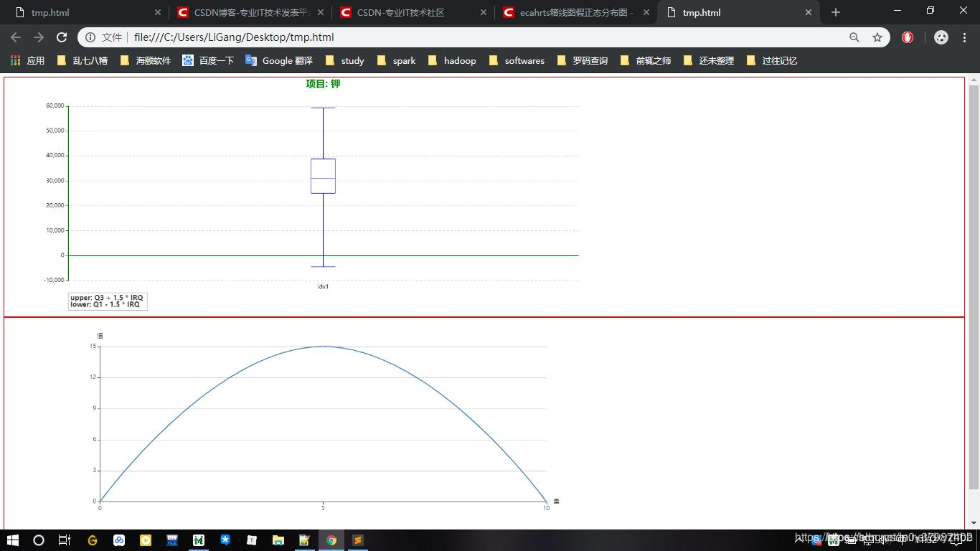Close the ecahrts箱线图 tab
This screenshot has width=980, height=551.
click(x=646, y=12)
